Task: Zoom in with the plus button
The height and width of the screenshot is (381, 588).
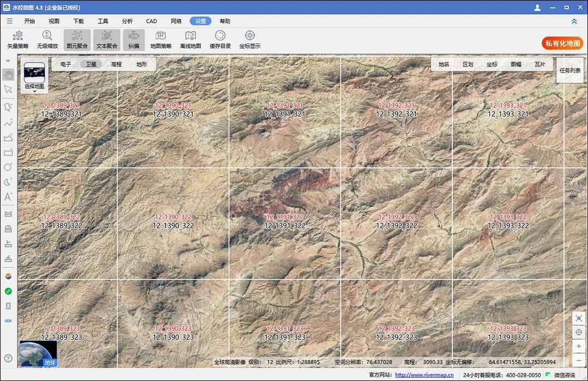Action: pos(579,346)
